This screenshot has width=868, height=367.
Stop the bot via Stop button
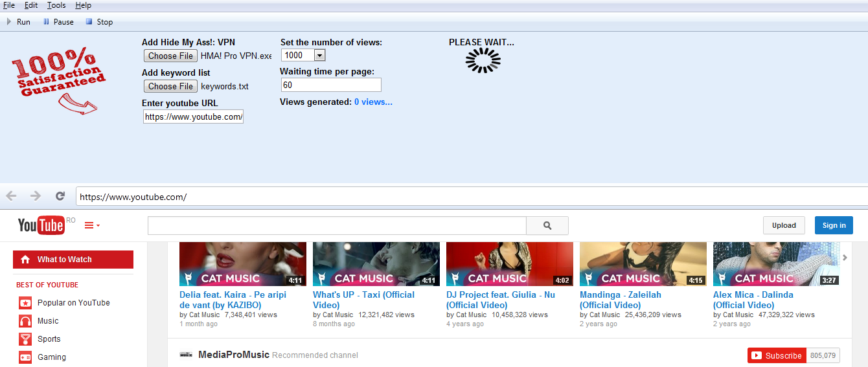(98, 22)
